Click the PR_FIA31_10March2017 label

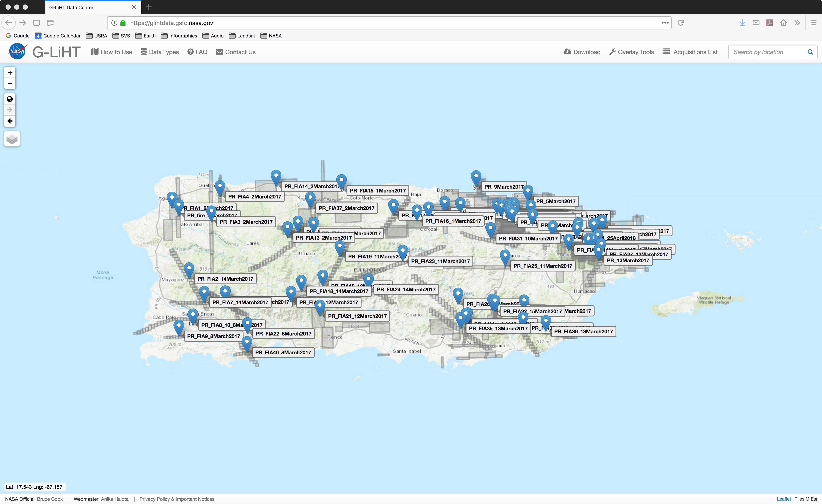pos(528,239)
